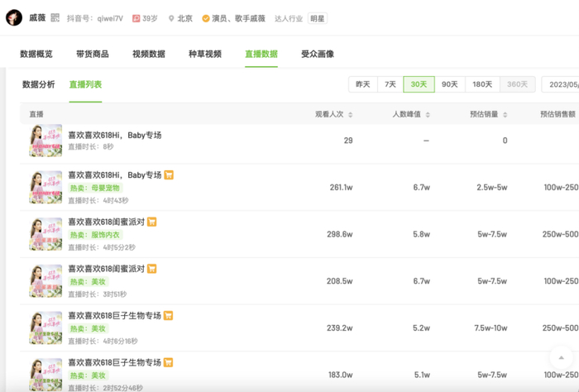
Task: Open the date range input field
Action: (x=561, y=84)
